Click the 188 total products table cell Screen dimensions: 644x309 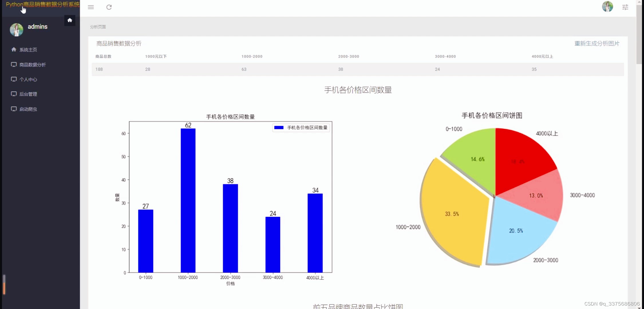pyautogui.click(x=99, y=69)
